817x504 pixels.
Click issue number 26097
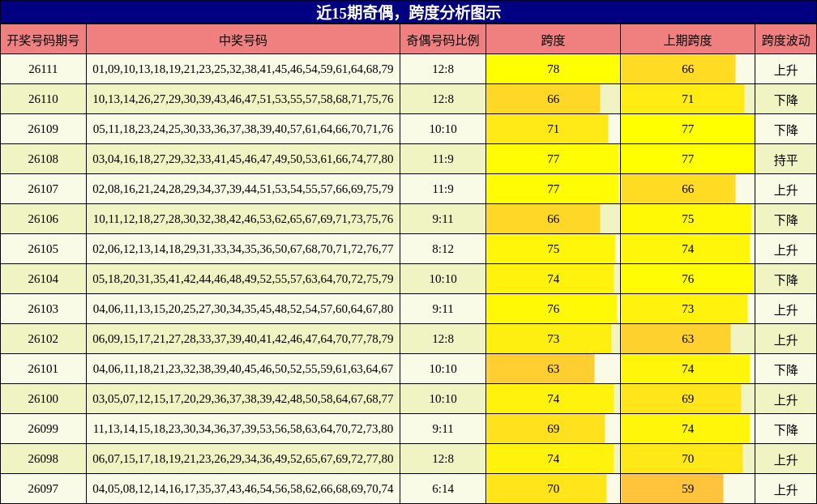[x=43, y=489]
